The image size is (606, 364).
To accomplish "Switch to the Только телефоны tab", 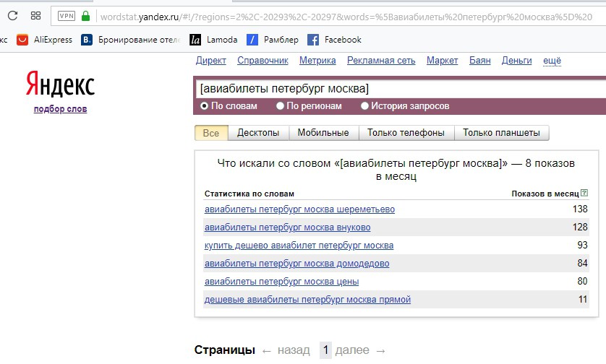I will point(406,133).
